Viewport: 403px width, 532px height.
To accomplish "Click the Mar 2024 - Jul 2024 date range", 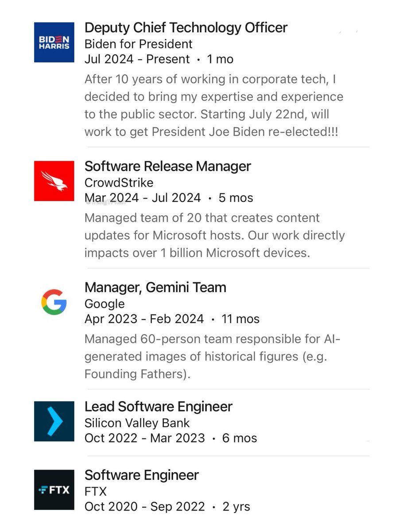I will [x=143, y=198].
